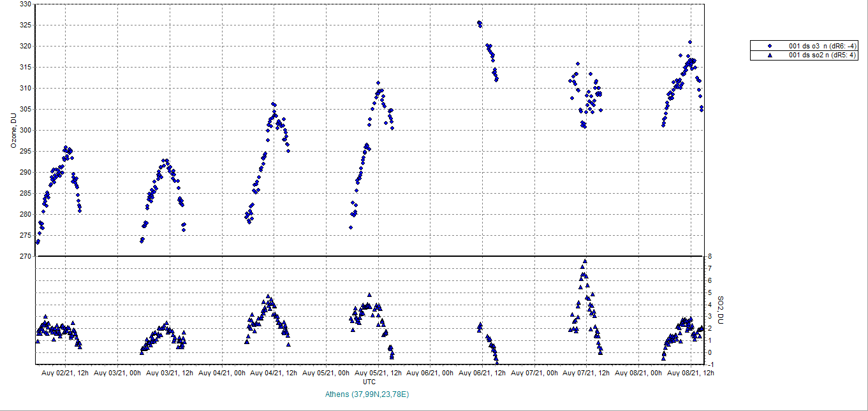Select legend entry '001 ds o3 n (dR6: -4)'
Viewport: 868px width, 411px height.
822,46
